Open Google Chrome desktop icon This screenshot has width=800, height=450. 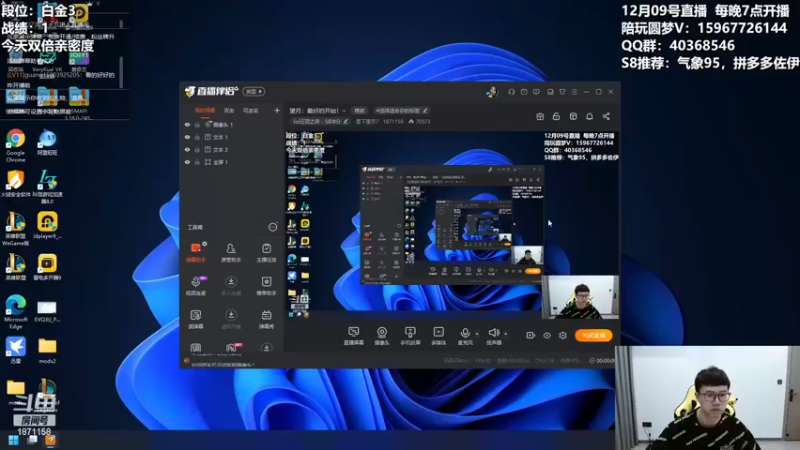(16, 145)
